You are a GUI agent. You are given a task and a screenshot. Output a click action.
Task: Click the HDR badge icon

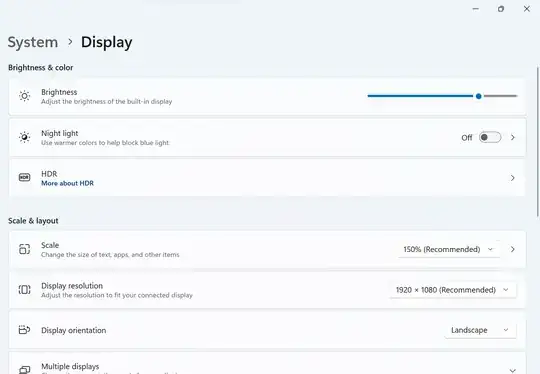[x=24, y=177]
